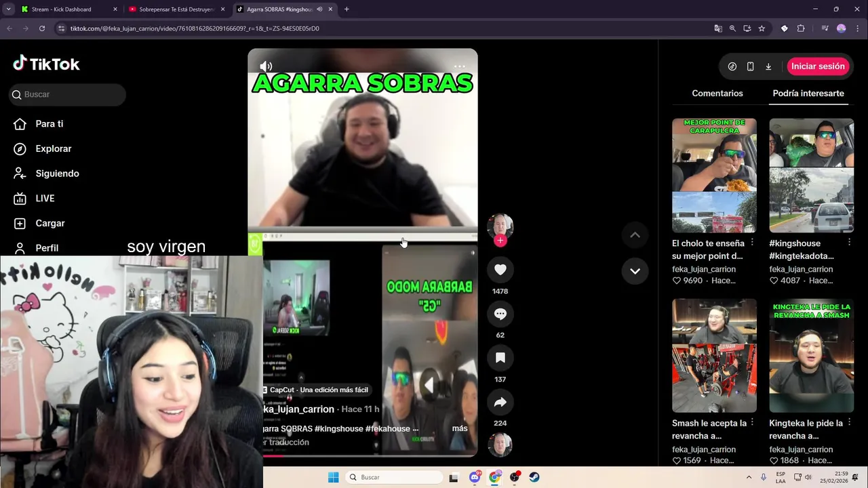Open the Chrome profile avatar
Screen dimensions: 868x488
842,28
